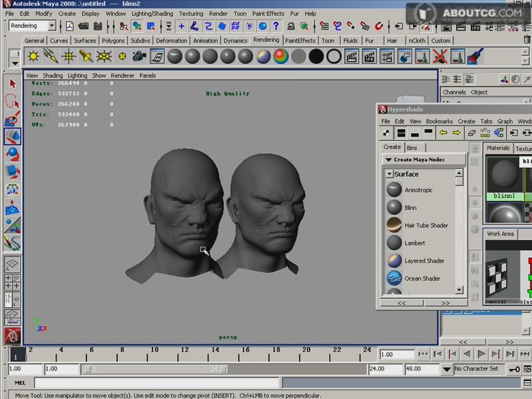Open the viewport Renderer menu
This screenshot has height=399, width=532.
(123, 75)
